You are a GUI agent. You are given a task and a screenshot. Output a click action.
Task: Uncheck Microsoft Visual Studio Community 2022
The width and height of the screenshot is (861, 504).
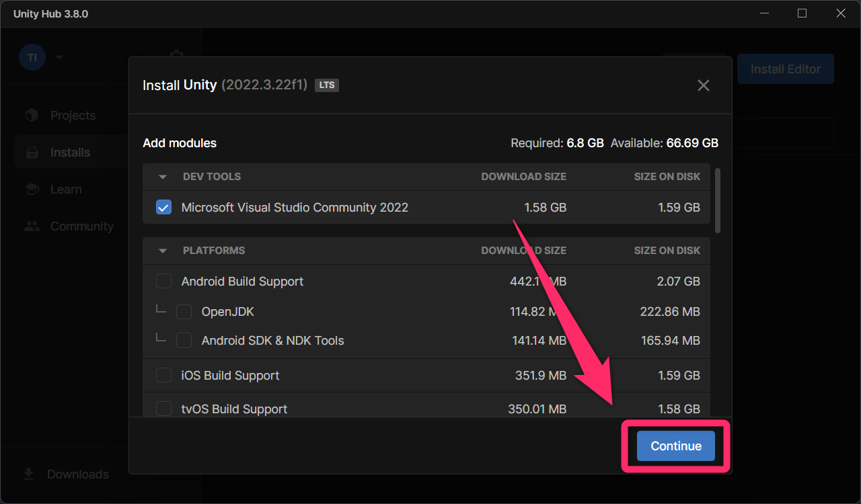click(163, 208)
